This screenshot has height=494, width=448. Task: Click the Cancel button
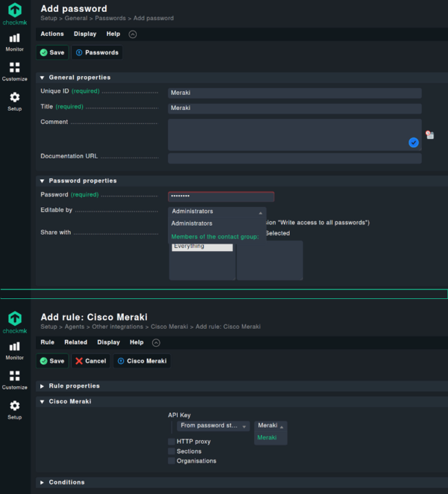click(90, 361)
